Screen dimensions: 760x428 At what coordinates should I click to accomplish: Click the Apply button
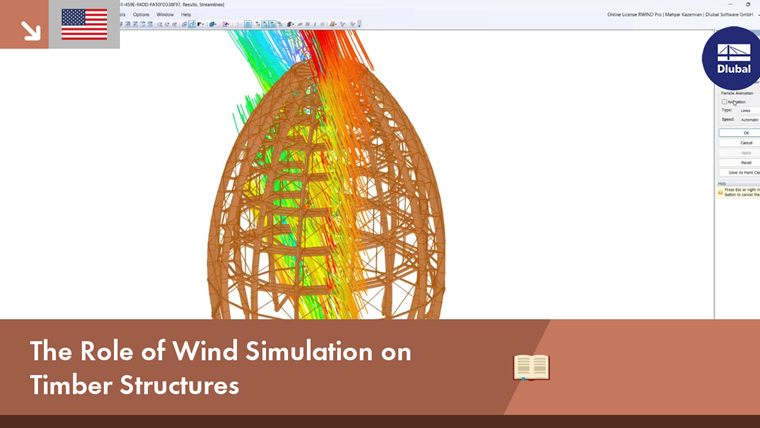tap(739, 153)
